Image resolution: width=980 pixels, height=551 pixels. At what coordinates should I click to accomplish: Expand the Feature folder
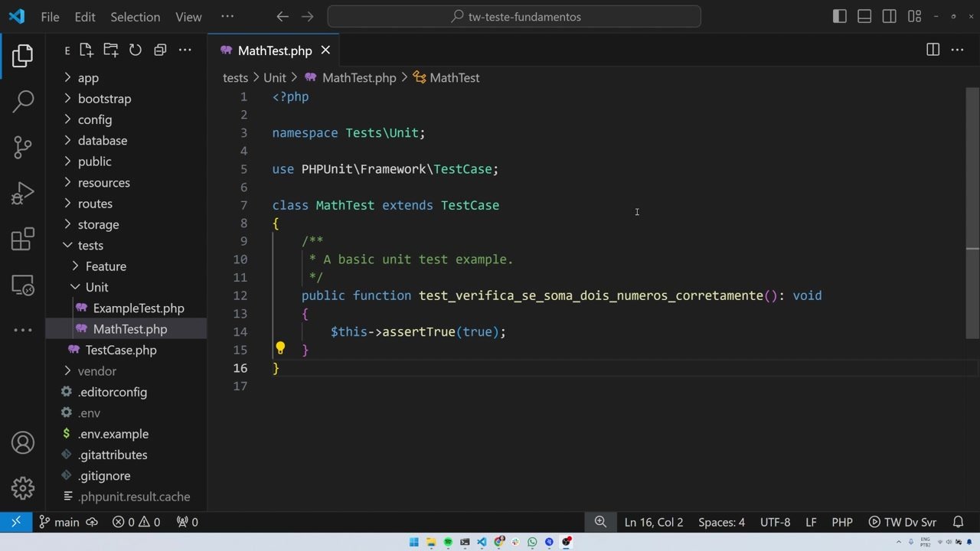click(106, 266)
